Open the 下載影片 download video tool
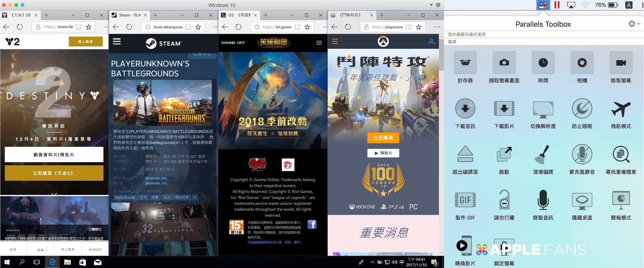This screenshot has width=644, height=268. pos(504,109)
